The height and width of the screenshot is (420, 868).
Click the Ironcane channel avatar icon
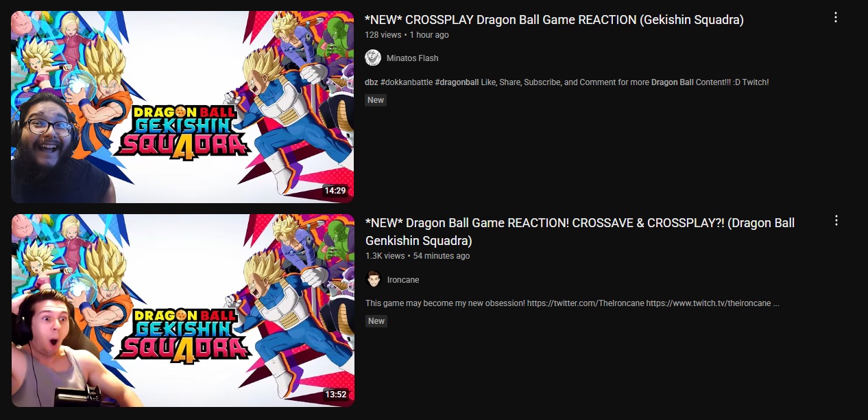tap(373, 279)
